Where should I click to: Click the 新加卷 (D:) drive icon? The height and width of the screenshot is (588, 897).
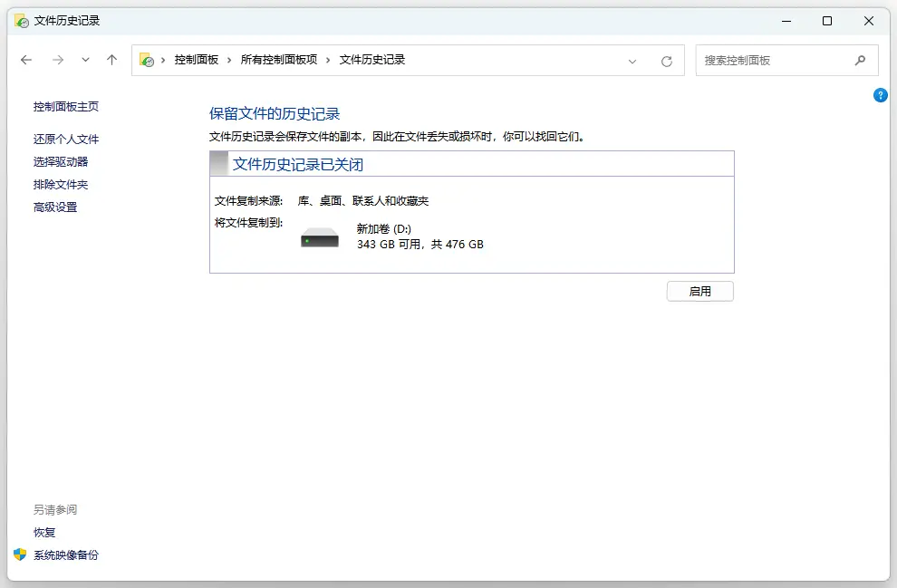coord(319,236)
